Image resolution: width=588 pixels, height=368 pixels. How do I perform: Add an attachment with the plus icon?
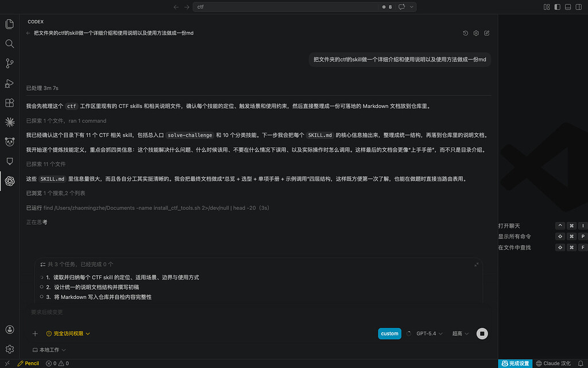click(35, 333)
